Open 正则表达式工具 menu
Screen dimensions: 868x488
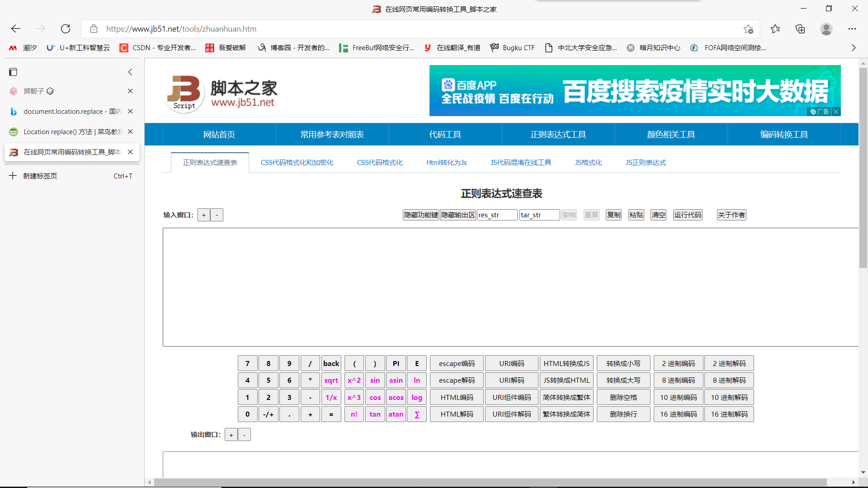coord(558,134)
